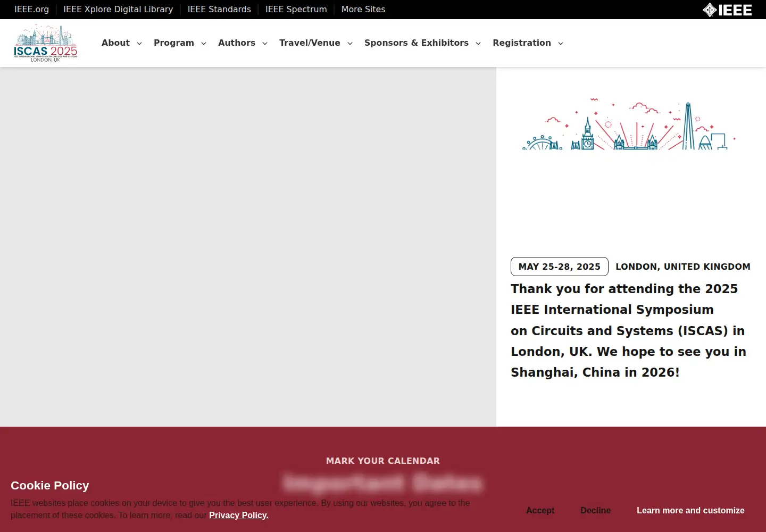This screenshot has width=766, height=532.
Task: Open the Sponsors & Exhibitors menu
Action: pyautogui.click(x=417, y=43)
